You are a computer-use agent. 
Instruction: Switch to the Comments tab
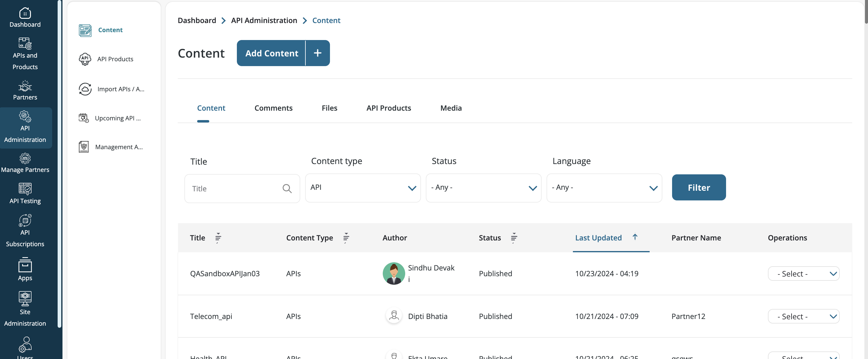pos(273,108)
